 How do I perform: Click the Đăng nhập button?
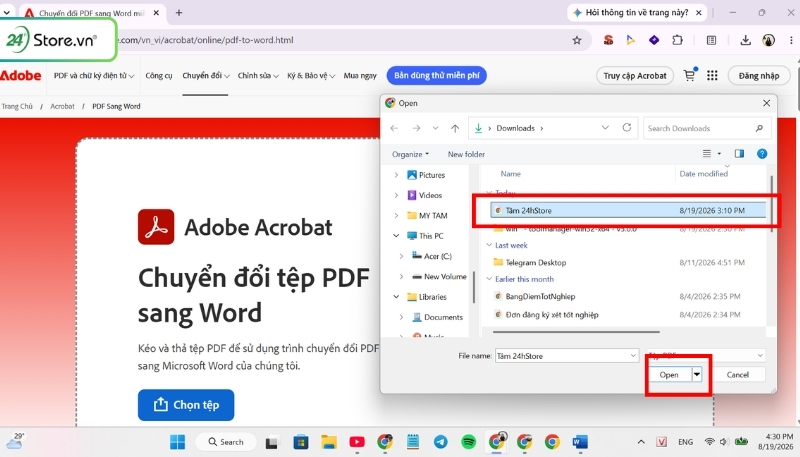(x=759, y=75)
